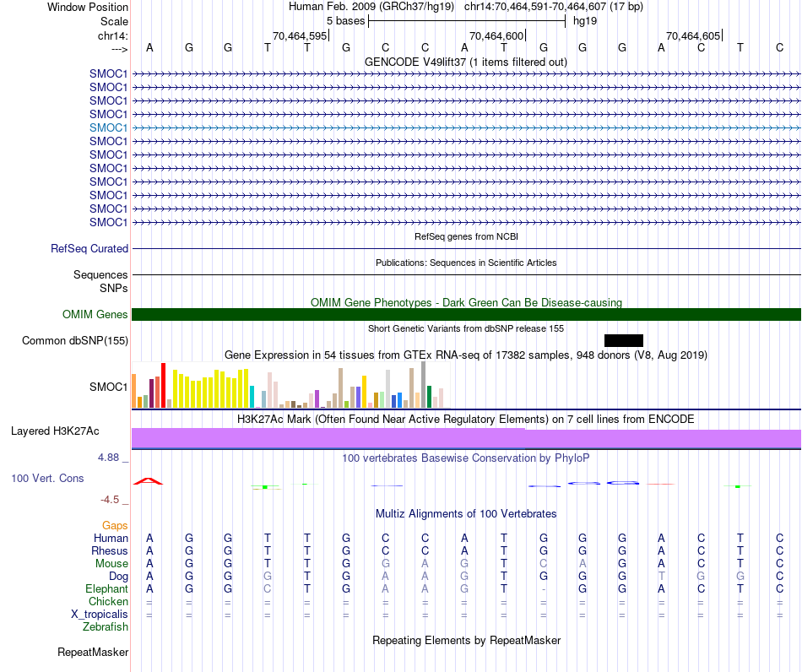Viewport: 802px width, 672px height.
Task: Click the Multiz Alignments of 100 Vertebrates title
Action: [466, 514]
